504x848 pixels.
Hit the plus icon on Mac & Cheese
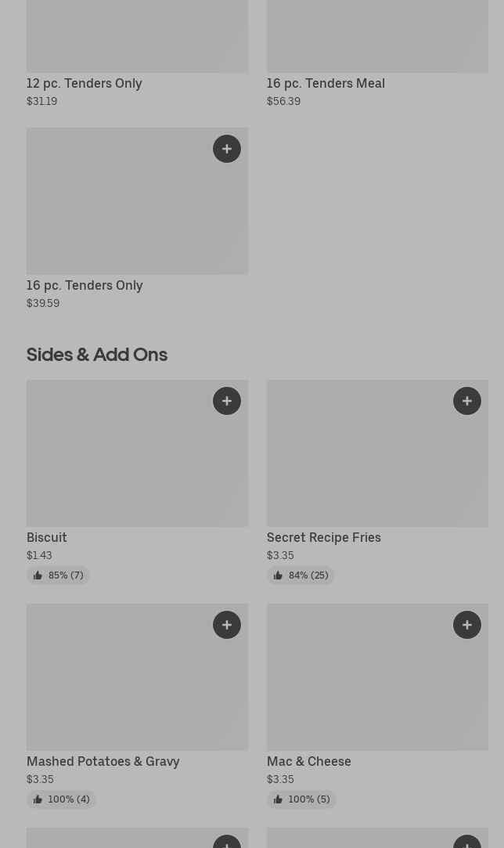pyautogui.click(x=467, y=625)
